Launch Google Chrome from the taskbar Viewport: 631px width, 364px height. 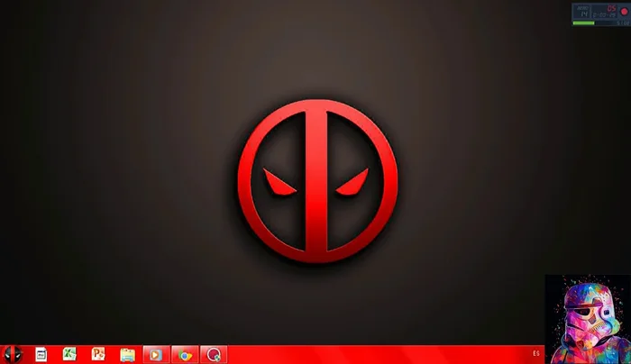184,354
